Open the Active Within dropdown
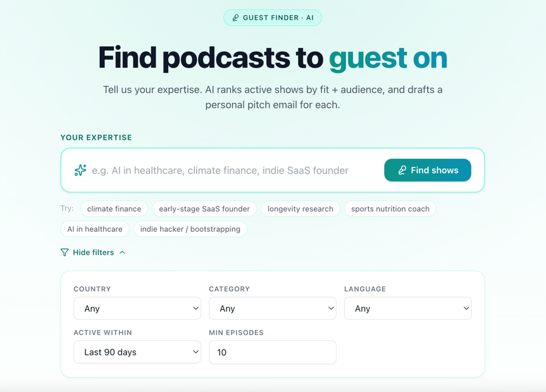 tap(137, 352)
